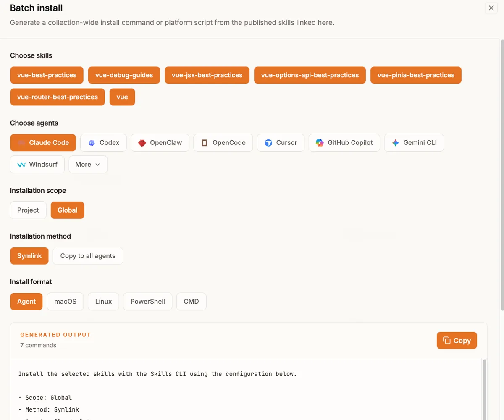504x420 pixels.
Task: Choose Copy to all agents method
Action: click(x=88, y=256)
